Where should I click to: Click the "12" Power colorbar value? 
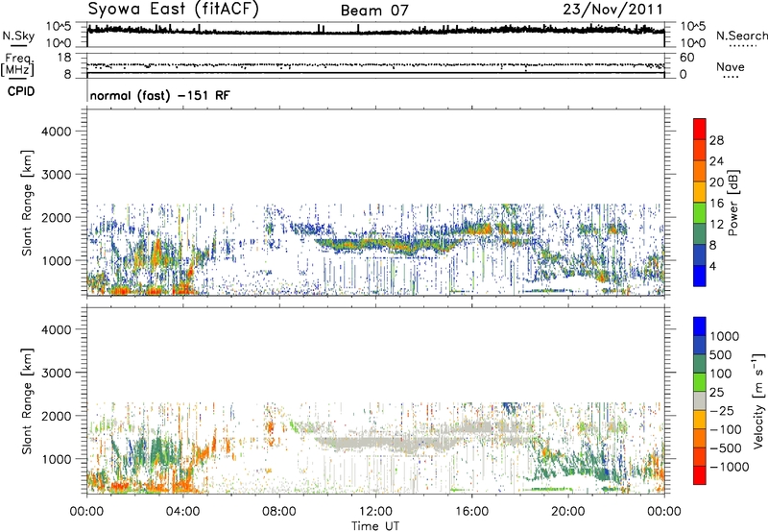click(x=716, y=225)
